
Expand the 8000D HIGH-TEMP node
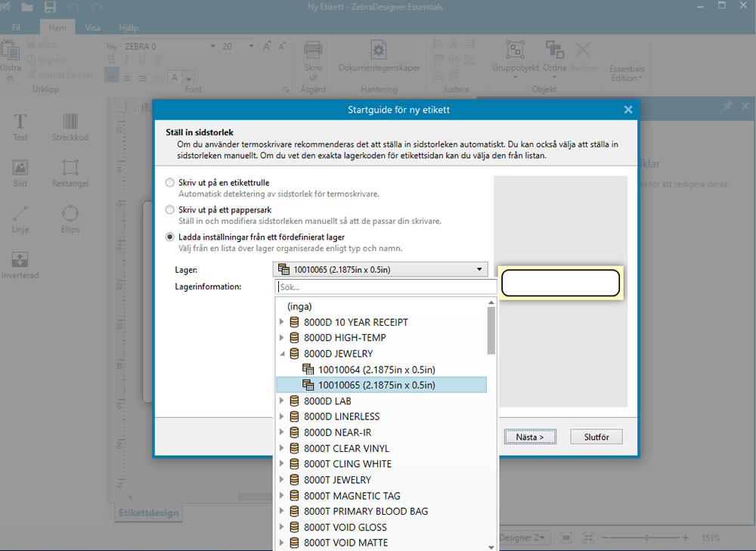pos(281,337)
